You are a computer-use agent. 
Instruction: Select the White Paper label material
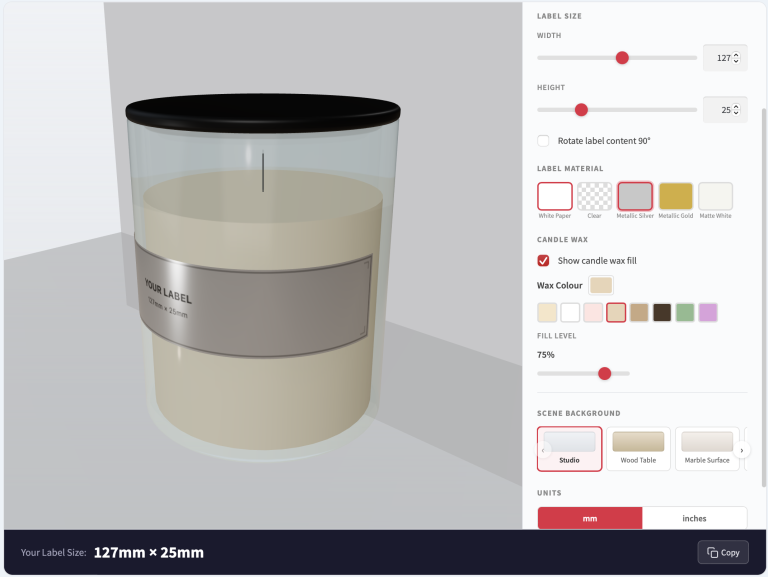pos(555,196)
